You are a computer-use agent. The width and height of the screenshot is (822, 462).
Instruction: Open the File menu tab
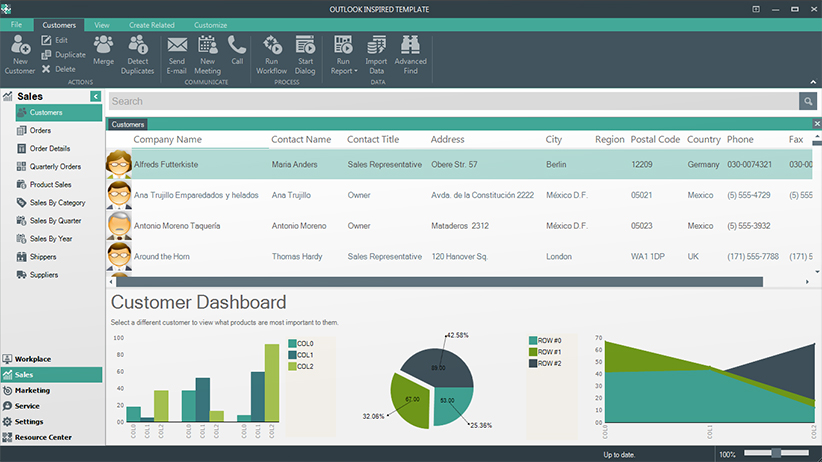[17, 24]
